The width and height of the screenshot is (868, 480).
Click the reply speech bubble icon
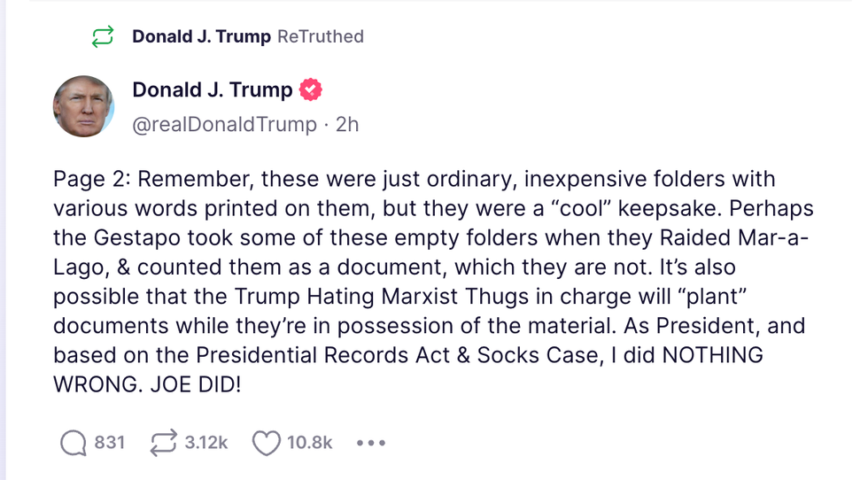73,443
